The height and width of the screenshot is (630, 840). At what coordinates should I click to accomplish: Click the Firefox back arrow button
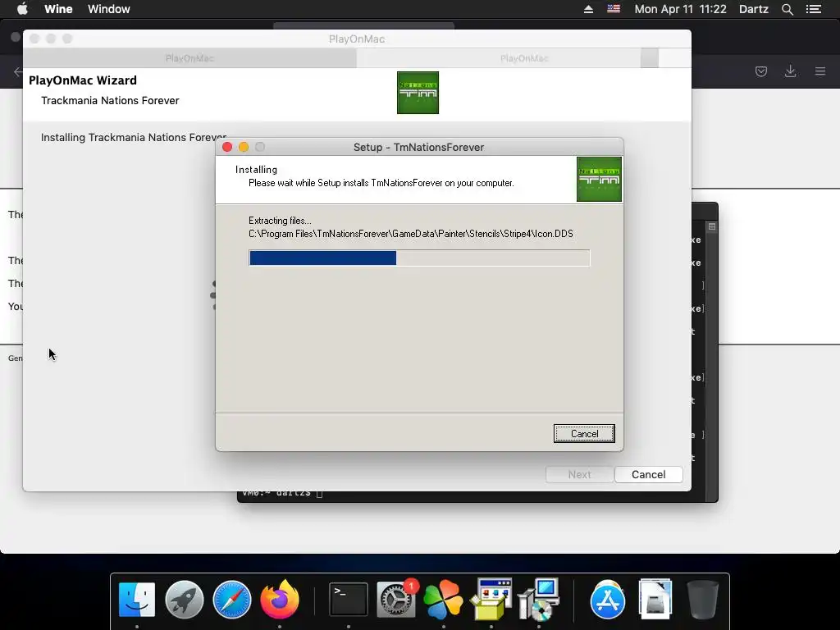pyautogui.click(x=18, y=71)
